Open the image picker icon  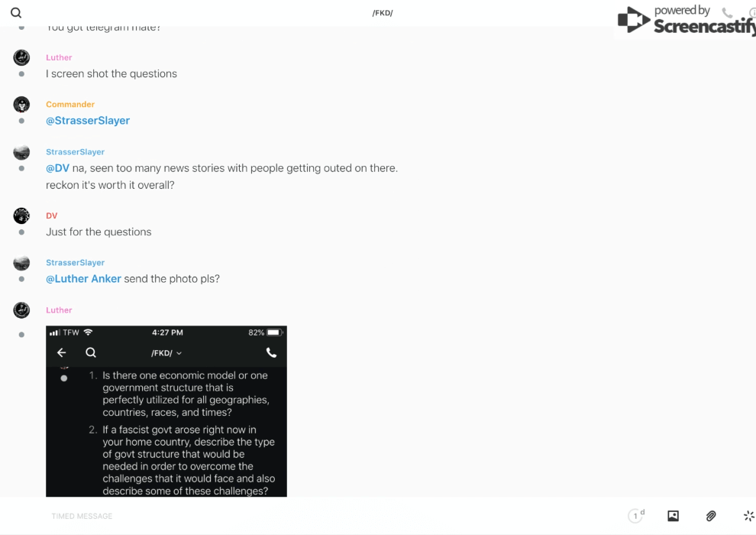[673, 516]
